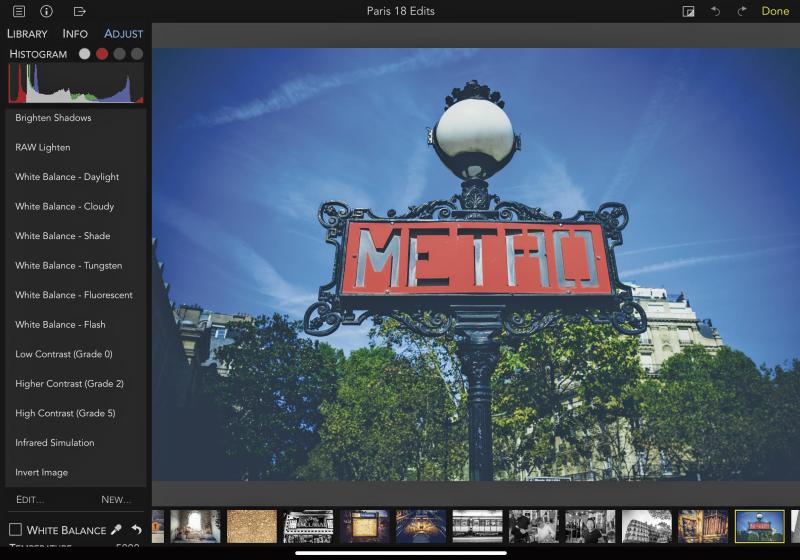This screenshot has width=800, height=560.
Task: Click the share/export icon in top bar
Action: click(79, 11)
